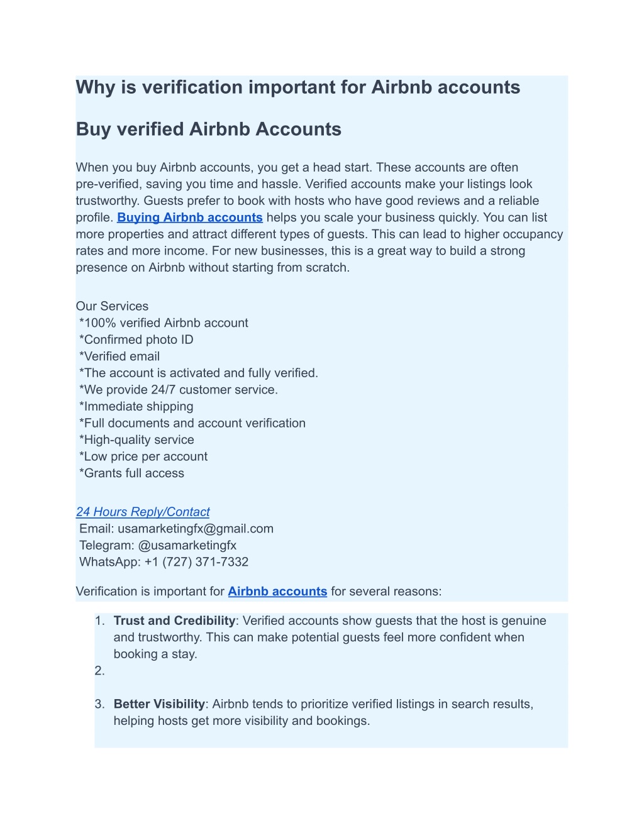The width and height of the screenshot is (644, 833).
Task: Click the '*Confirmed photo ID' line
Action: point(136,339)
